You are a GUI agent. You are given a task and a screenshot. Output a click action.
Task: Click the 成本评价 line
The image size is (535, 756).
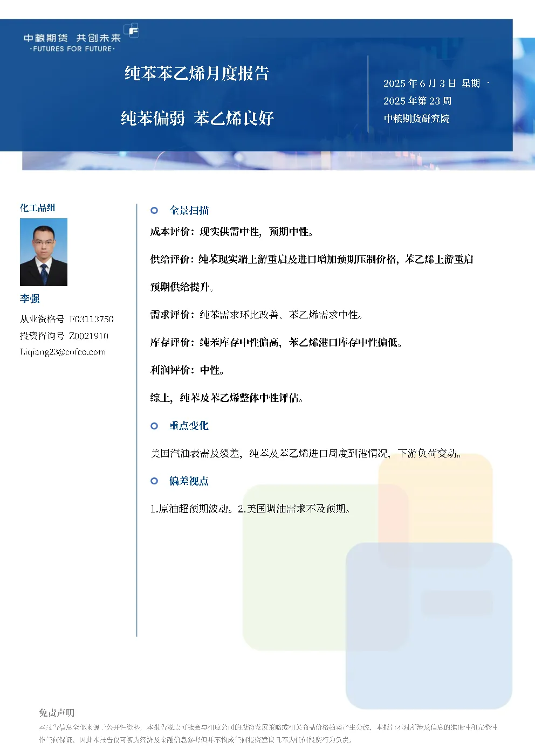232,232
